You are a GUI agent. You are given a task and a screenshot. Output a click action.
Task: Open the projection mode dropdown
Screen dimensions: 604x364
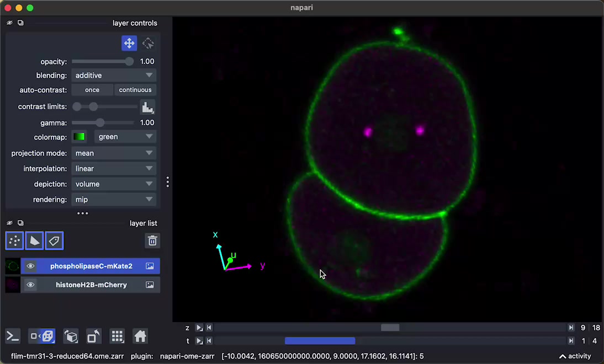point(114,153)
